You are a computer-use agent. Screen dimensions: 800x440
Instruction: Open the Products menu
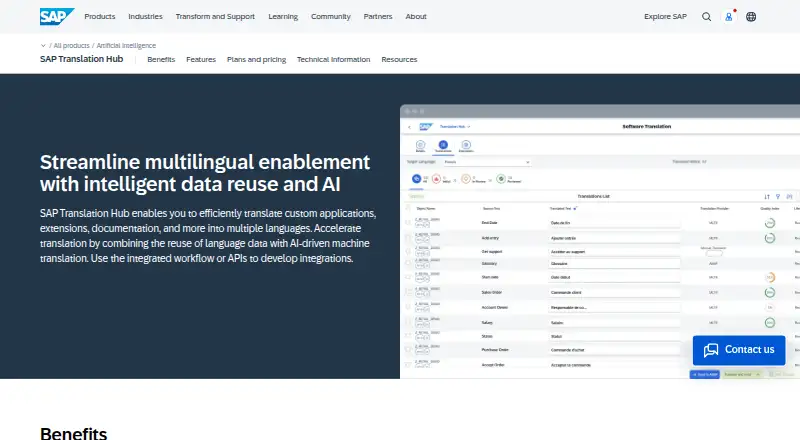point(100,16)
